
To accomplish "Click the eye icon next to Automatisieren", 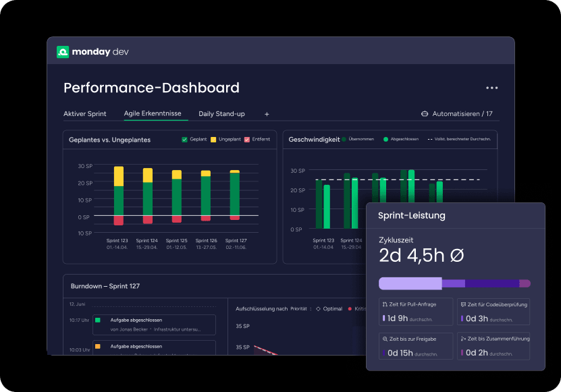I will pyautogui.click(x=427, y=114).
